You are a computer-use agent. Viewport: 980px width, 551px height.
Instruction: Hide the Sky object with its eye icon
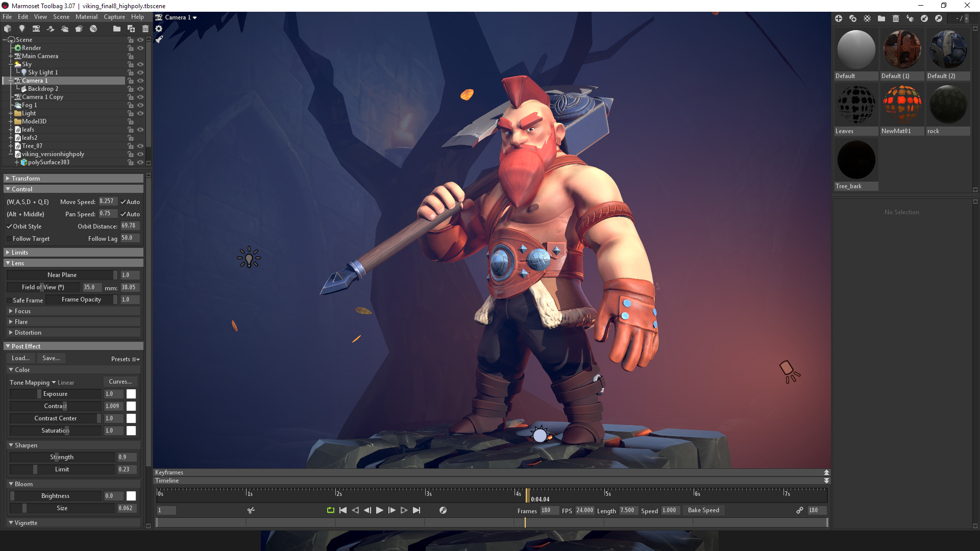(140, 64)
